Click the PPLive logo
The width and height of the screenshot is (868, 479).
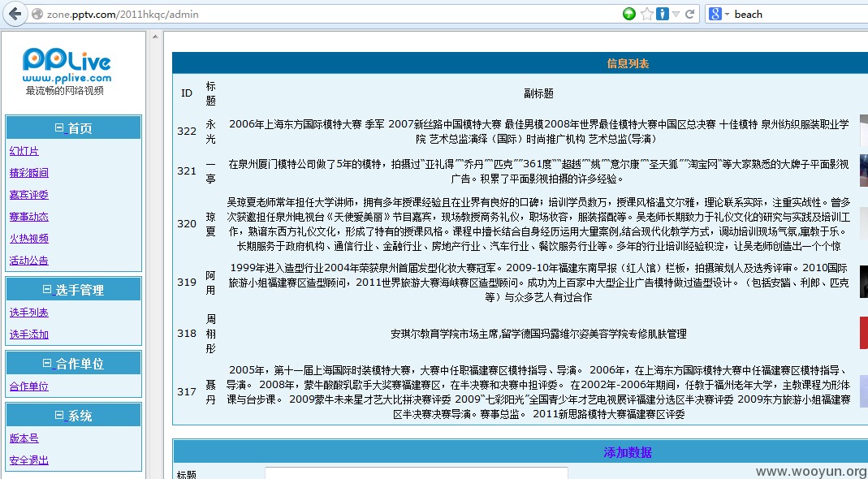[67, 65]
